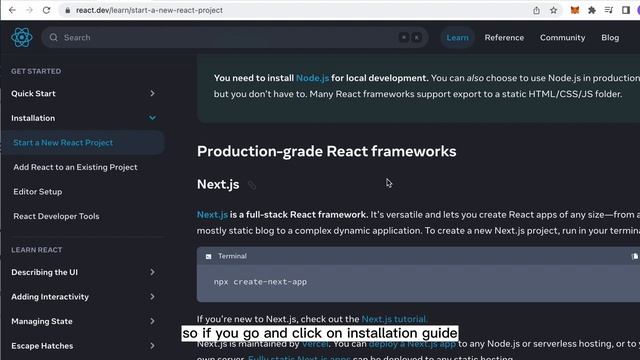Open Add React to an Existing Project
The height and width of the screenshot is (360, 640).
click(x=75, y=167)
